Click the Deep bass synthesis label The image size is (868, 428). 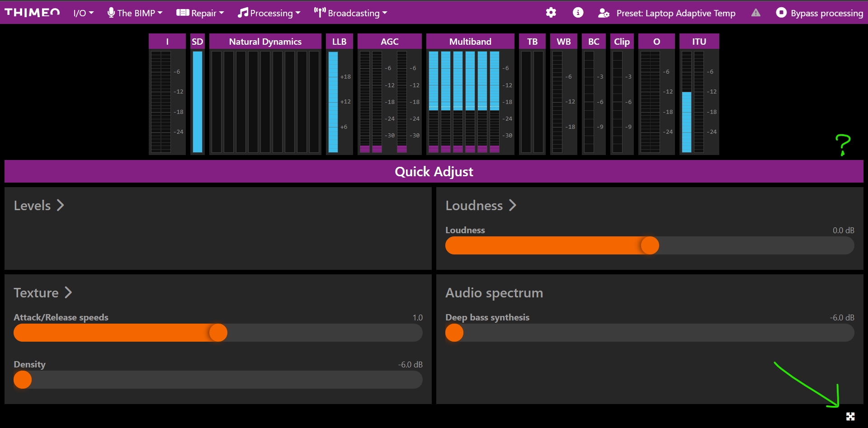pos(487,317)
